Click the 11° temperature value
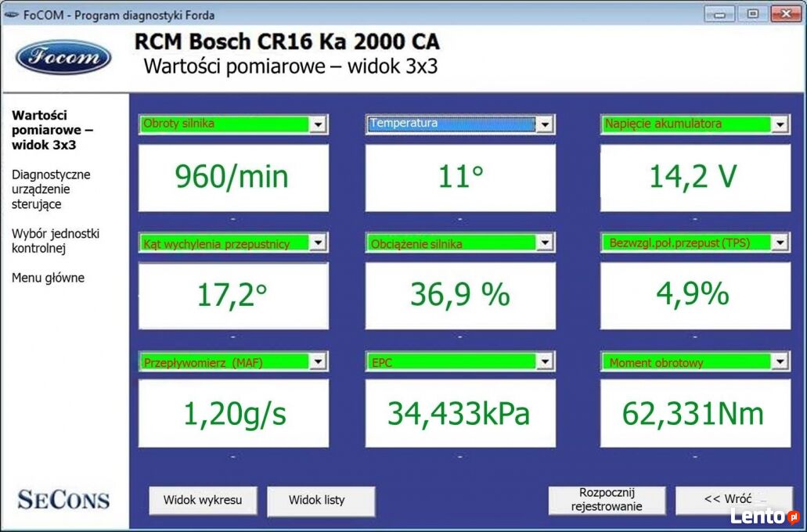The height and width of the screenshot is (532, 807). point(460,178)
